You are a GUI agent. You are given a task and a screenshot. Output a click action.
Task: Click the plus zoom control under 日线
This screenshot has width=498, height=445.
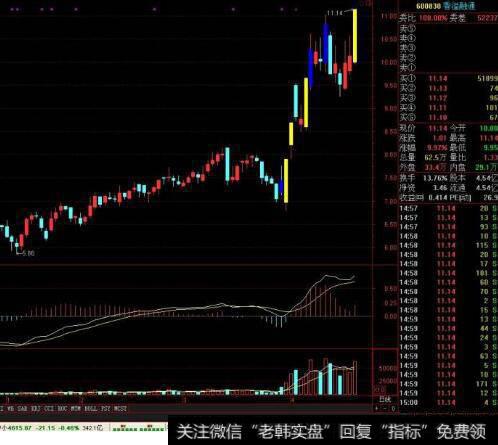377,408
